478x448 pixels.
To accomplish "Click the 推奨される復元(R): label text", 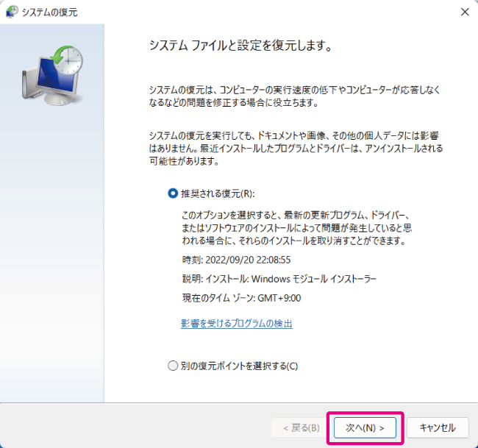I will coord(217,193).
